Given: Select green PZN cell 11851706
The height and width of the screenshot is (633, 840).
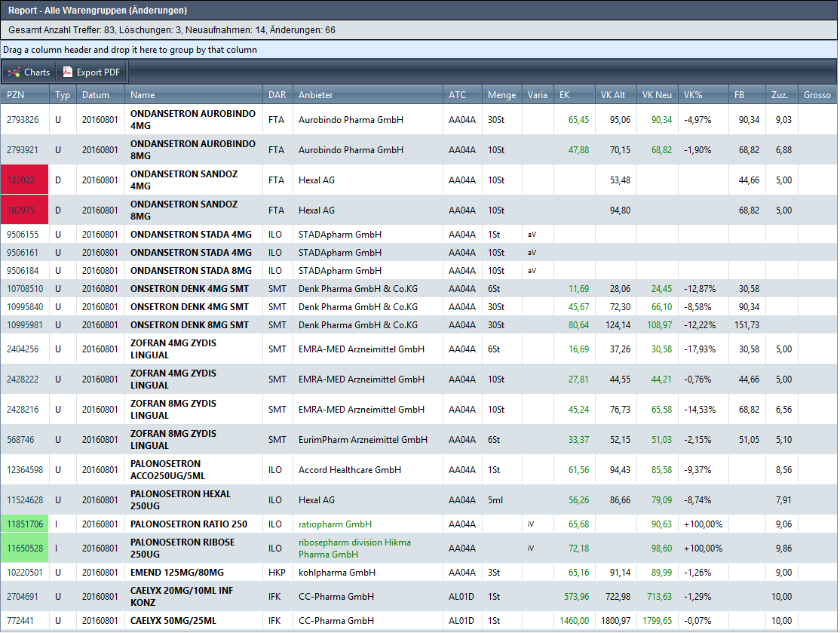Looking at the screenshot, I should click(x=25, y=524).
